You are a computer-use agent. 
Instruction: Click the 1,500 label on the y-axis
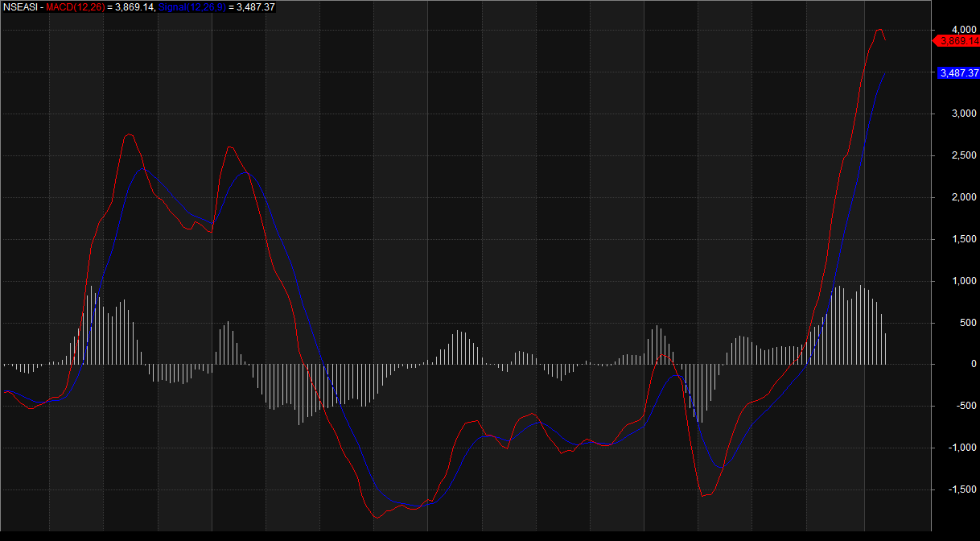click(x=953, y=239)
